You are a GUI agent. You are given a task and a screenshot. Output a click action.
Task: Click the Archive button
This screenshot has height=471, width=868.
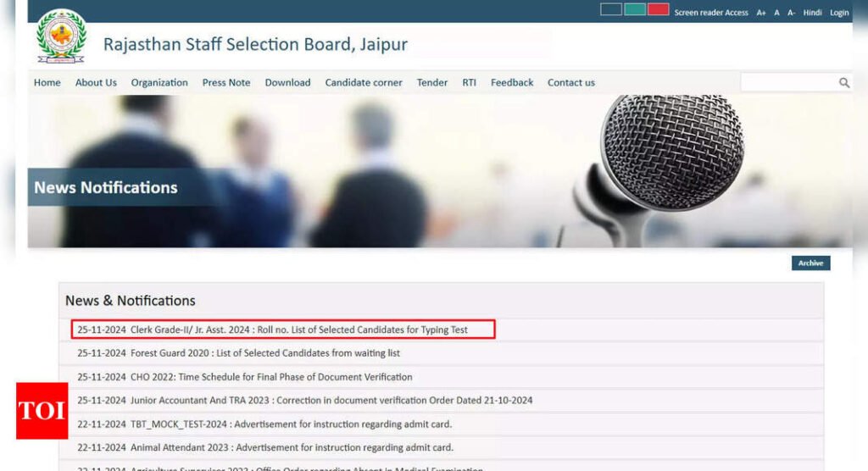pyautogui.click(x=810, y=263)
